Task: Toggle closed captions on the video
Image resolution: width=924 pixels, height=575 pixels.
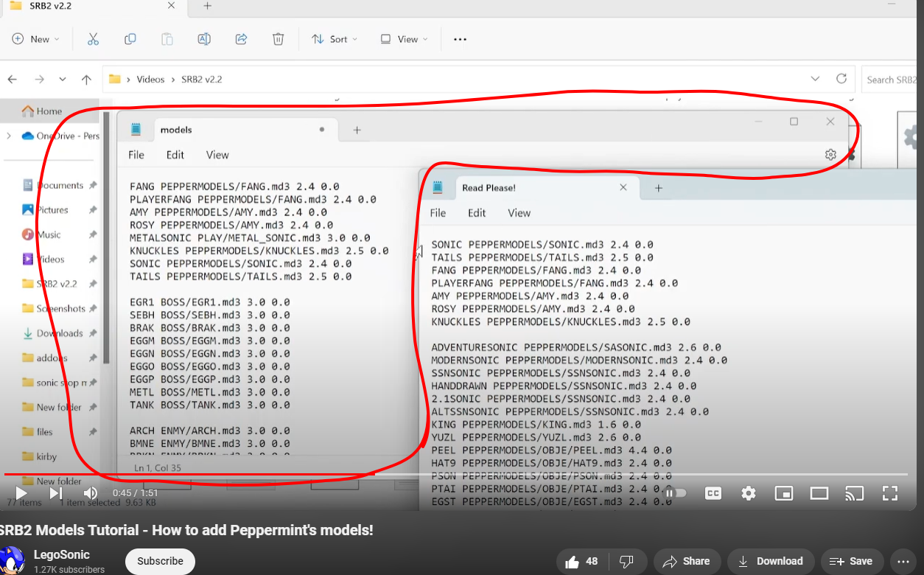Action: [713, 493]
